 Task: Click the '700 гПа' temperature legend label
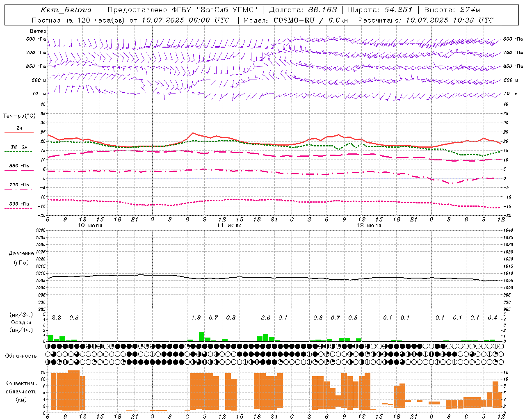[x=19, y=185]
